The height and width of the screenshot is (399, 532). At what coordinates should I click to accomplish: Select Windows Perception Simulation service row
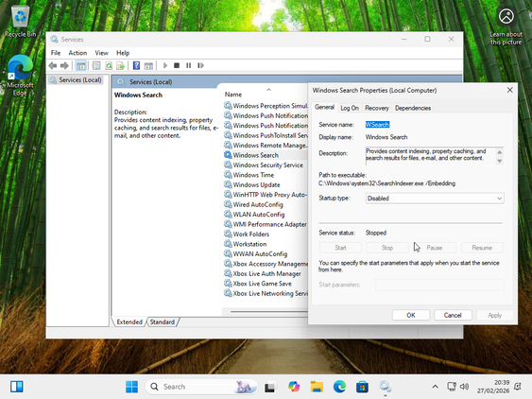[x=266, y=106]
